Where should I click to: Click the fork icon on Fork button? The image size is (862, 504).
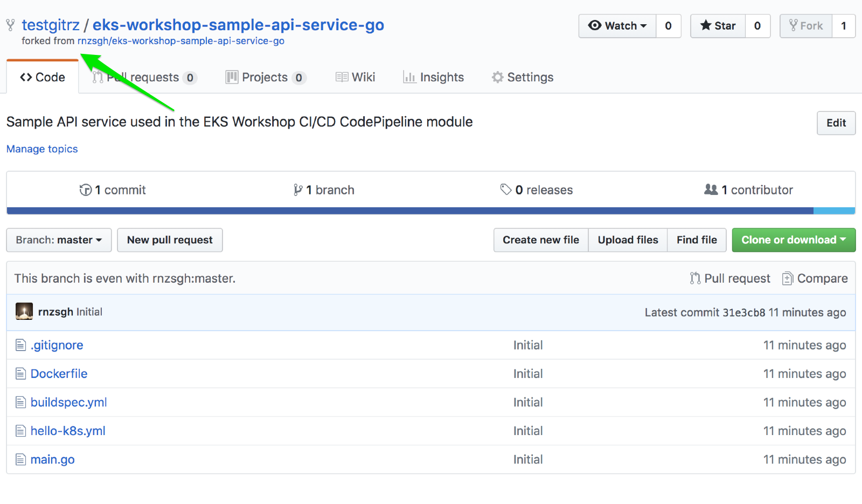pos(792,25)
